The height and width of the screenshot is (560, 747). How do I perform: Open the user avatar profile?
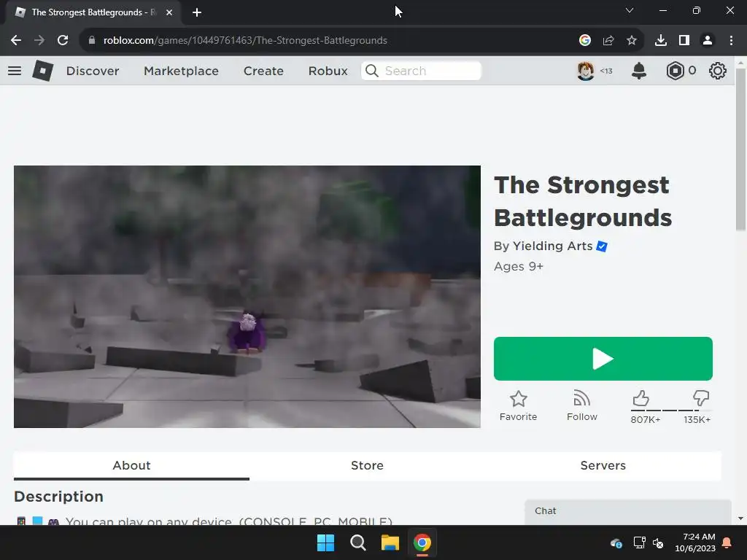586,71
